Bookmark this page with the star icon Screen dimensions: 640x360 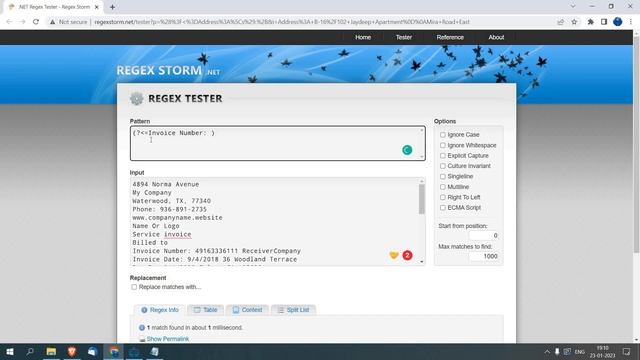pos(574,22)
